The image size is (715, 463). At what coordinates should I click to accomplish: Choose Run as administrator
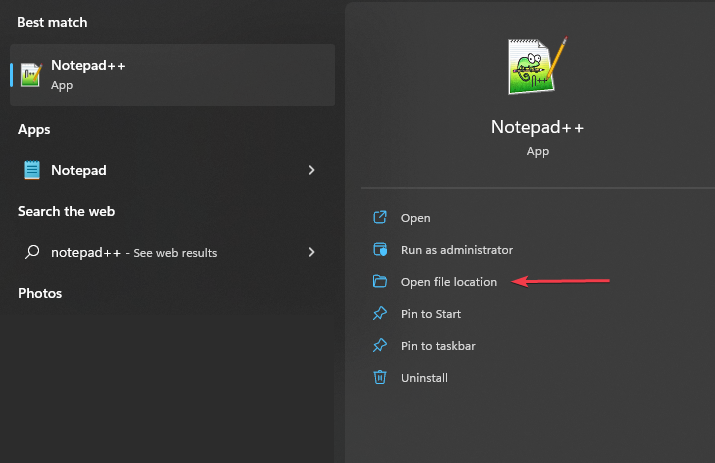click(456, 250)
